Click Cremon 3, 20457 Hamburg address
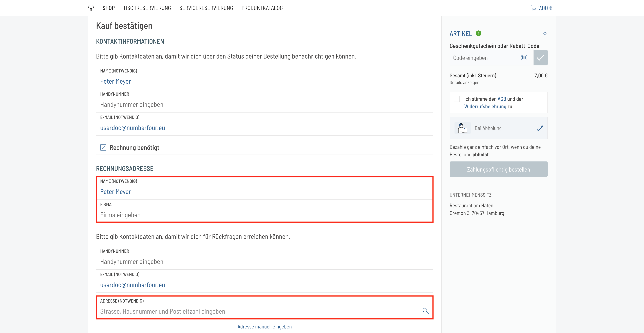Viewport: 644px width, 333px height. (477, 213)
